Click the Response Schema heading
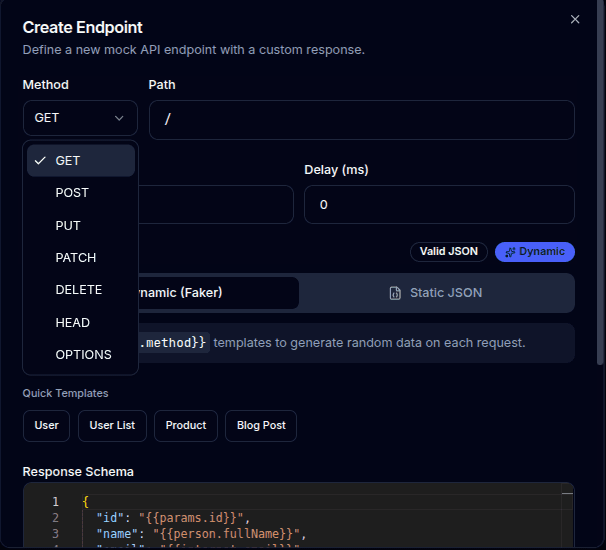606x550 pixels. coord(78,472)
